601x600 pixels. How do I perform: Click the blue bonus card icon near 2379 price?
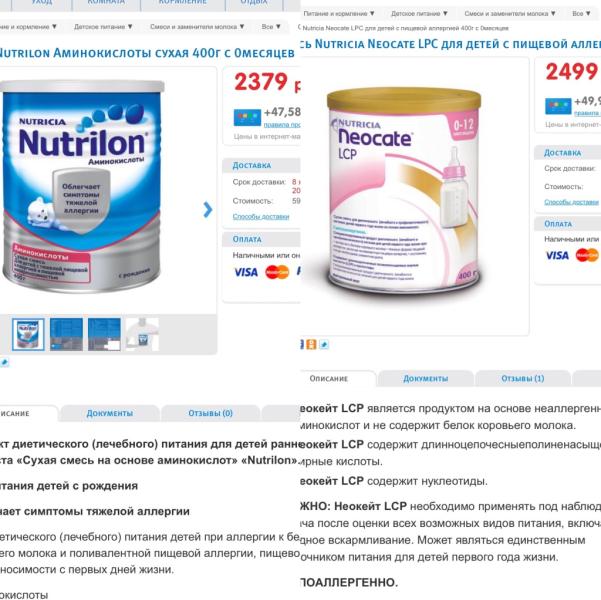pos(248,117)
